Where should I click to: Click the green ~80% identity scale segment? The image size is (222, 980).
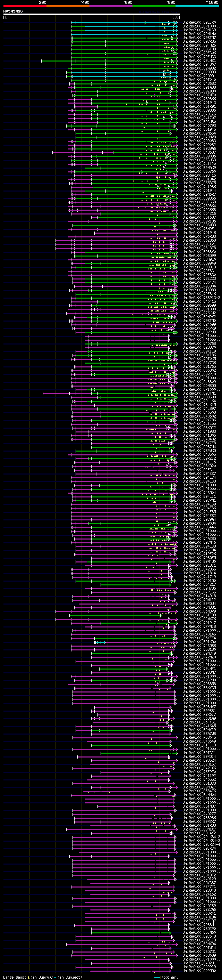[154, 6]
